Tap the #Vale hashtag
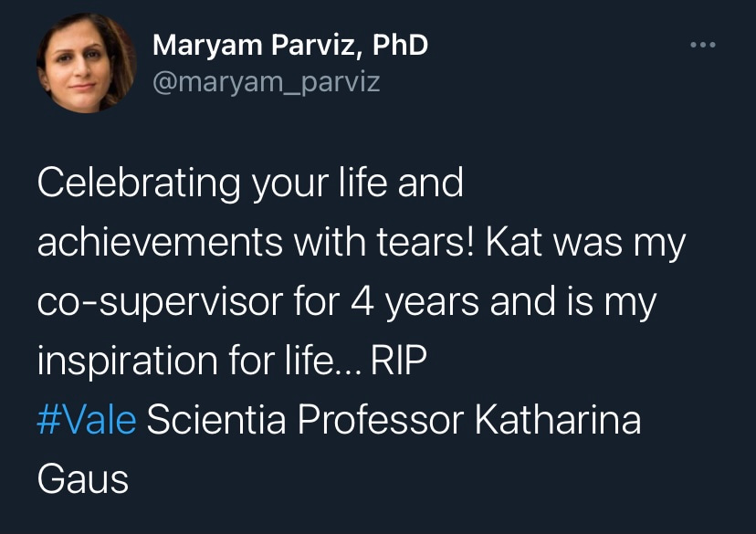This screenshot has width=756, height=534. 87,421
